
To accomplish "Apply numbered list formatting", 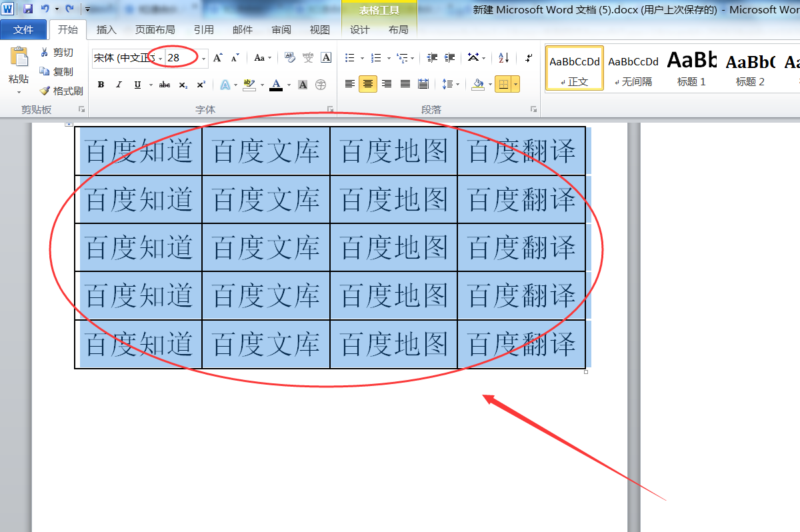I will [376, 58].
